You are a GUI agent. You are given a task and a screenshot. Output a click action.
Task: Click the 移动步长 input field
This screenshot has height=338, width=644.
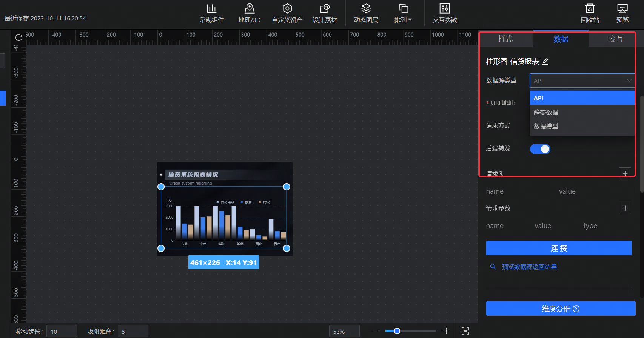(62, 332)
